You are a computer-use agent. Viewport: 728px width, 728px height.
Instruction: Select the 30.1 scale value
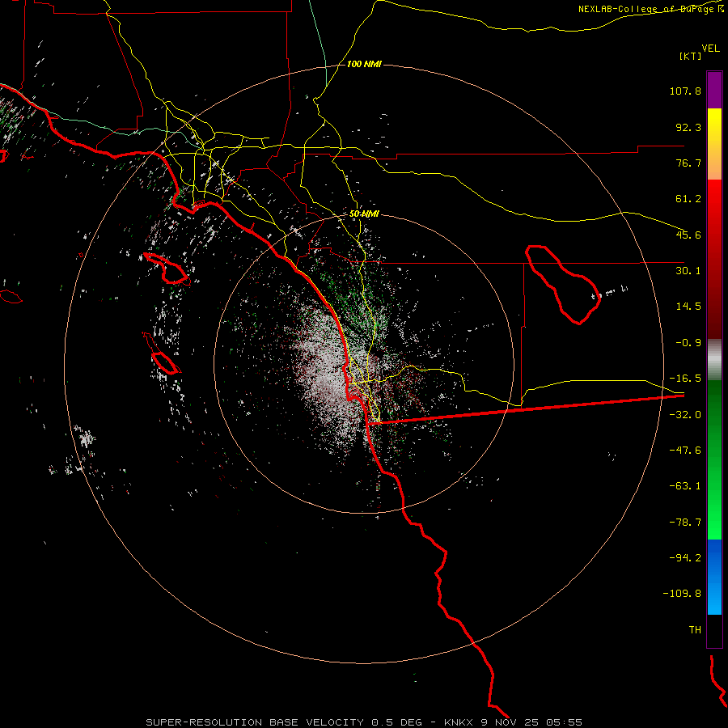[688, 271]
